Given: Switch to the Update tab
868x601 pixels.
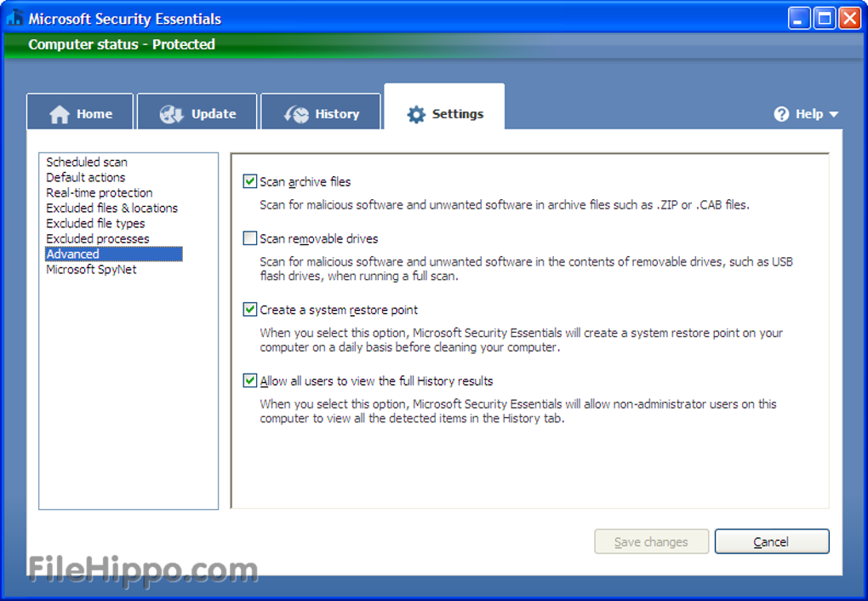Looking at the screenshot, I should pos(197,113).
